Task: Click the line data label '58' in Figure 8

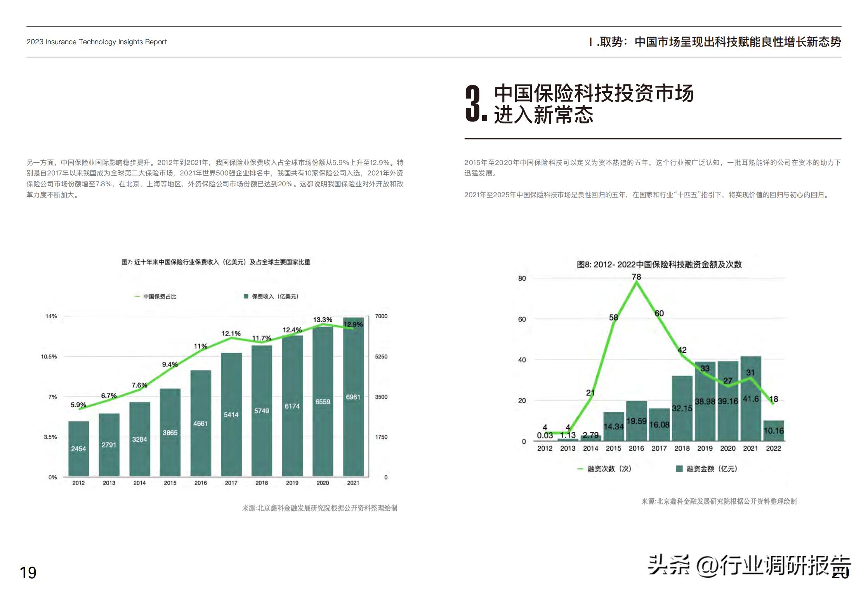Action: 613,317
